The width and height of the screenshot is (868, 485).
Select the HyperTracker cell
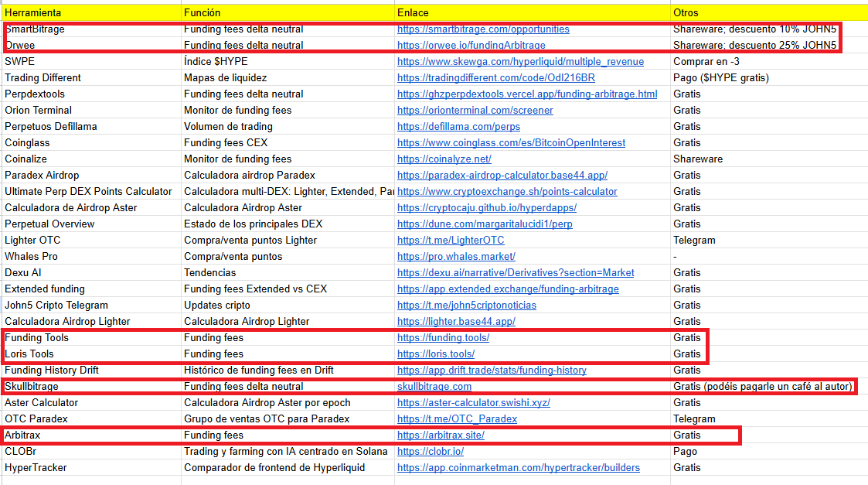point(91,468)
